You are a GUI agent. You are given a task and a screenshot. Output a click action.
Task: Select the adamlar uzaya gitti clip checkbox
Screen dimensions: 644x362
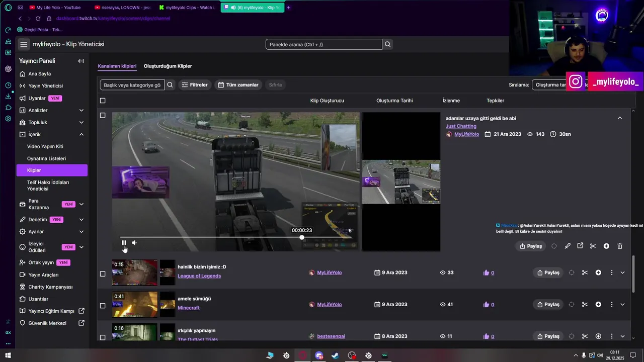(x=103, y=115)
